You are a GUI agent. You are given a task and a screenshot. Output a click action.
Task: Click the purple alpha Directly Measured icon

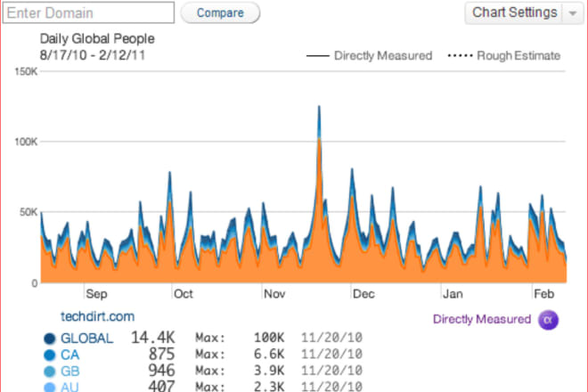548,320
